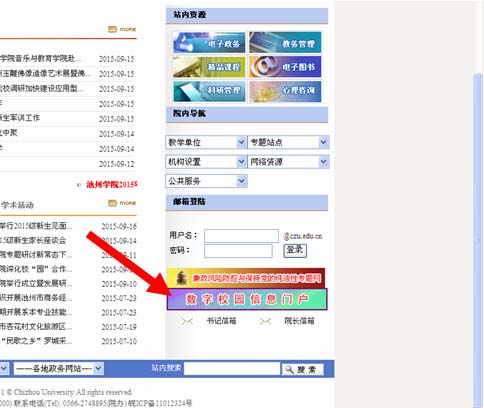Open the 精品课程 resource tile

point(209,67)
